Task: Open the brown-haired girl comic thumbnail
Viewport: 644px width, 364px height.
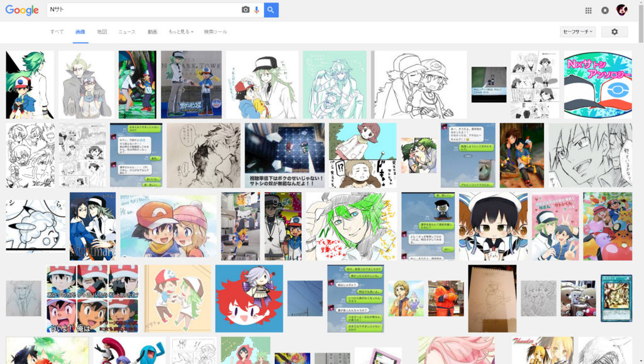Action: coord(363,156)
